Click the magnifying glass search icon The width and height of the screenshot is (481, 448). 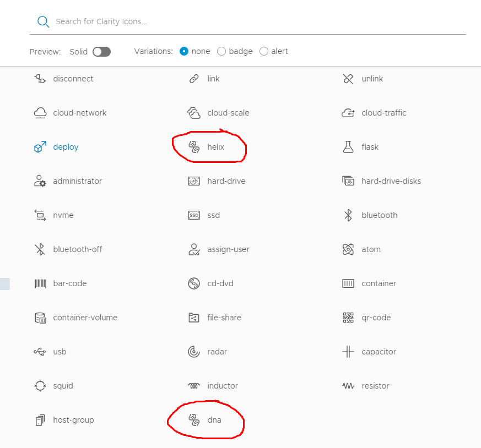(x=42, y=22)
